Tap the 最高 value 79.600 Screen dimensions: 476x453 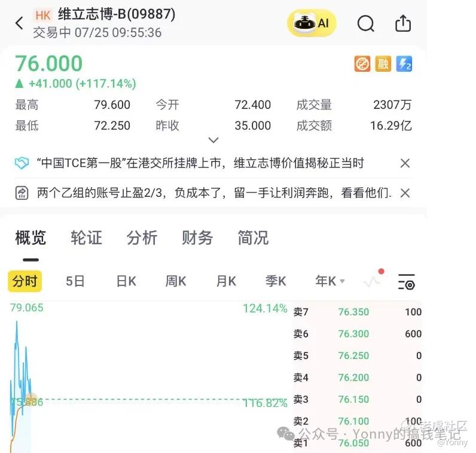(x=112, y=105)
